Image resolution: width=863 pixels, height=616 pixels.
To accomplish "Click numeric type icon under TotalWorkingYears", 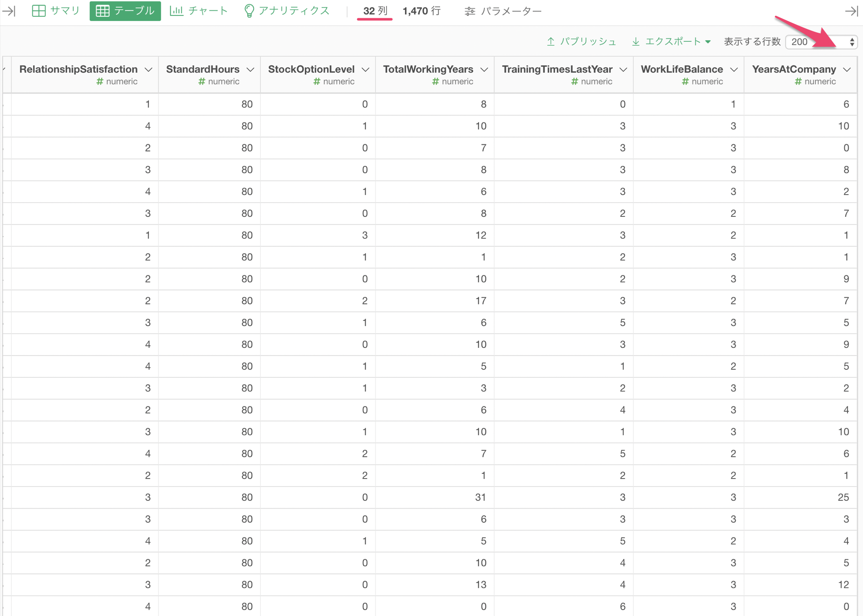I will point(436,82).
